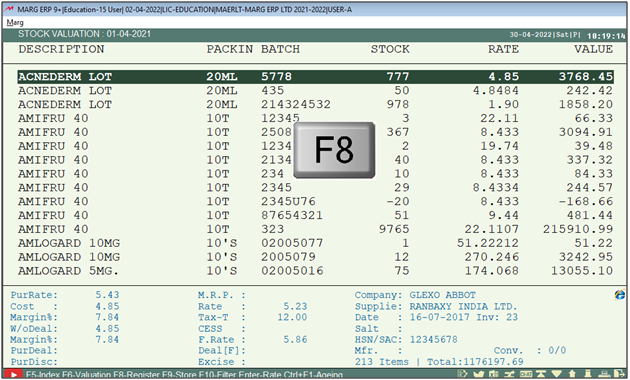Click the PurRate value 5.43
This screenshot has width=630, height=380.
pos(107,295)
